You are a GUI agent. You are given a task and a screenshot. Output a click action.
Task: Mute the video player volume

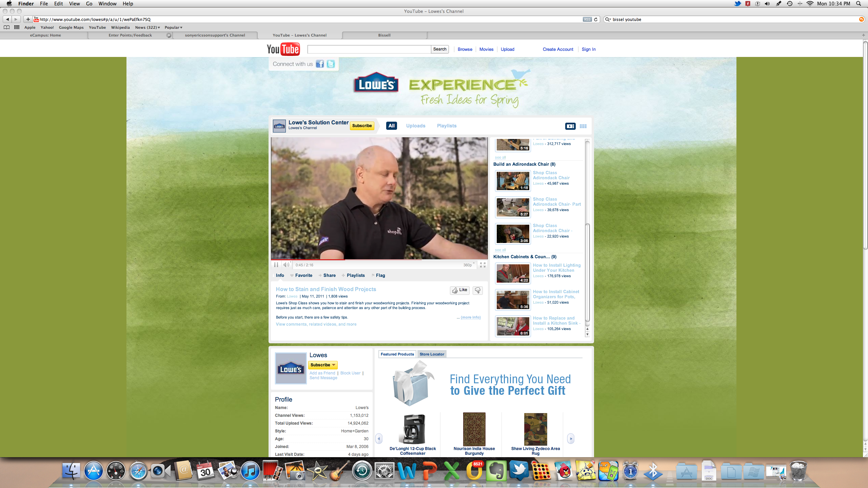(x=286, y=265)
